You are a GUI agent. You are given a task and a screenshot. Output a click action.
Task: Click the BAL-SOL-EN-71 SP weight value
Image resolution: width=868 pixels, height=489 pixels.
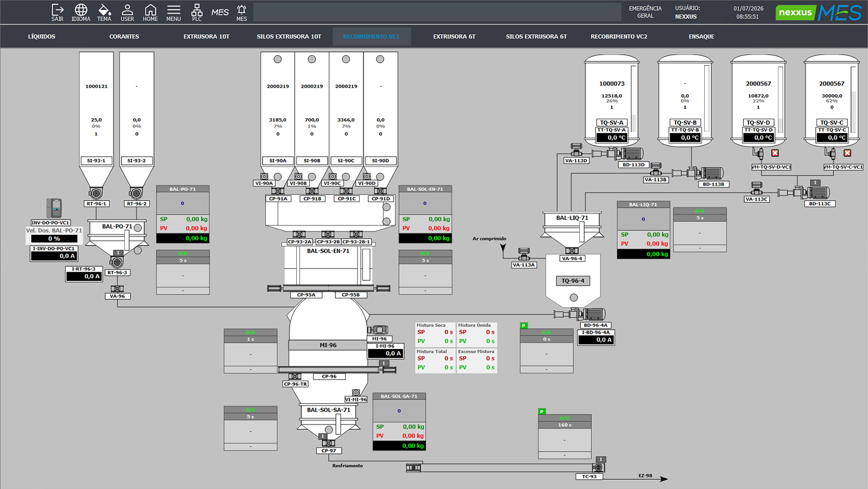click(x=439, y=219)
